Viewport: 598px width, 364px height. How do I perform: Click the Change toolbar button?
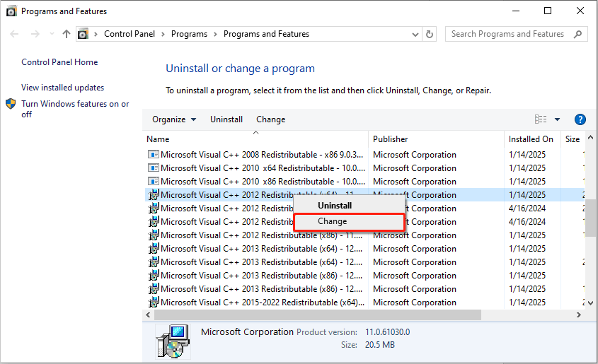click(x=271, y=119)
